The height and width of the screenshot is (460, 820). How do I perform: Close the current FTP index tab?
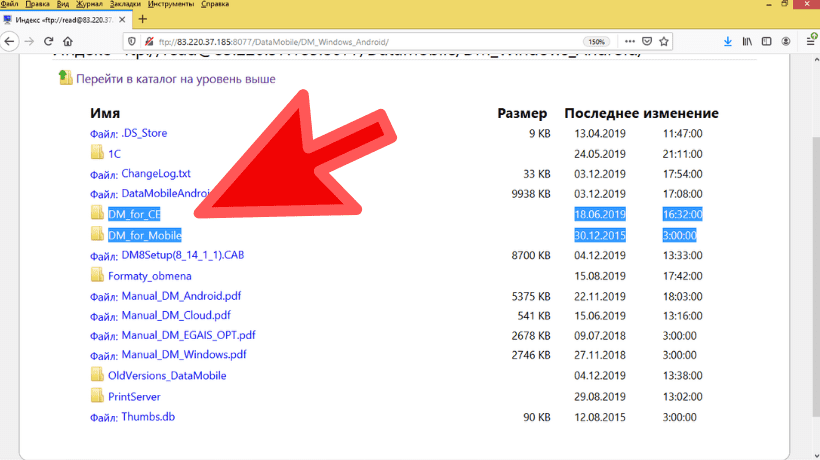pos(122,20)
